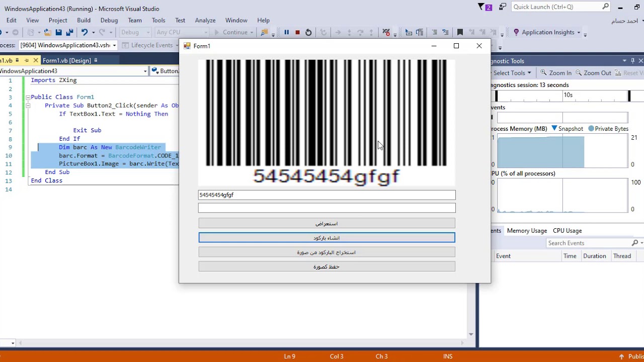644x362 pixels.
Task: Open the Test menu
Action: tap(180, 20)
